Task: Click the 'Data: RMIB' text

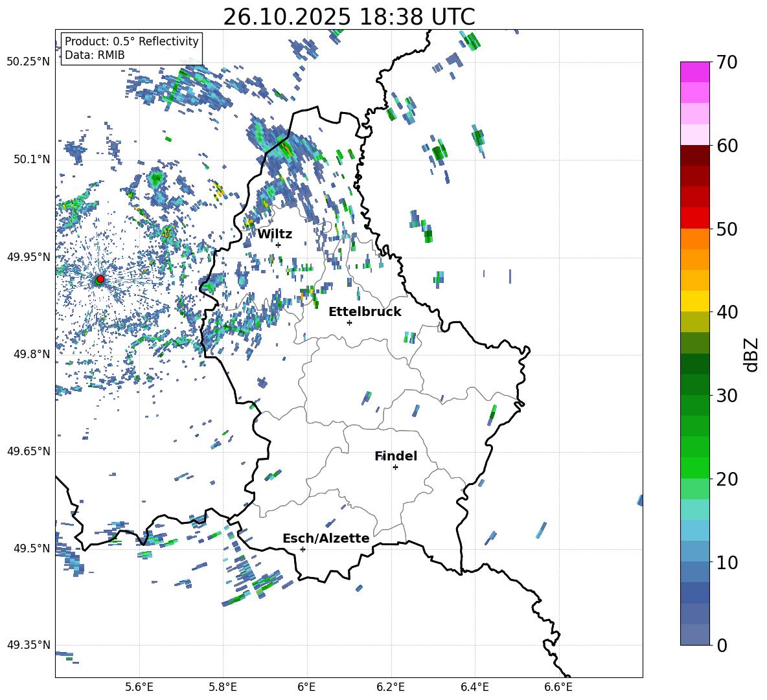Action: pos(95,55)
